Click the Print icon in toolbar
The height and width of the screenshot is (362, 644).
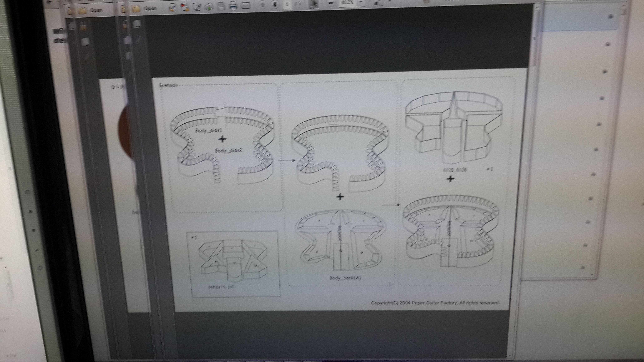click(x=233, y=6)
